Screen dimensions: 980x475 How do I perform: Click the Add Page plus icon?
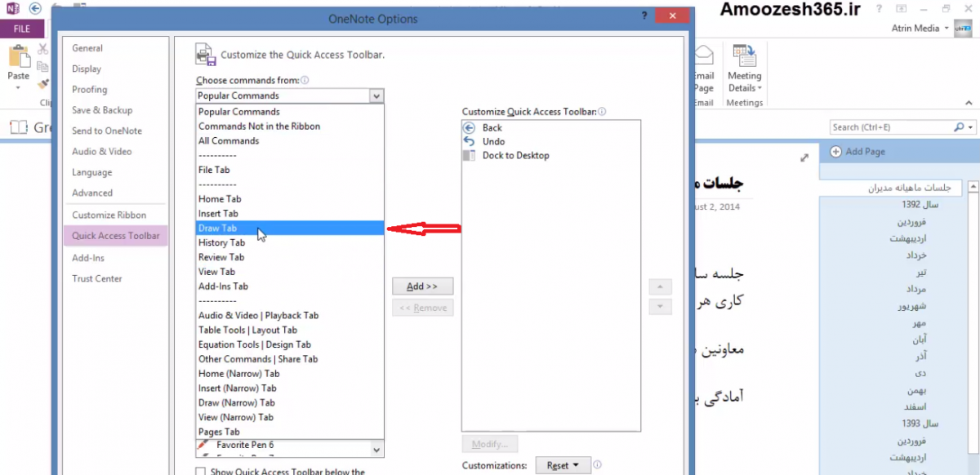tap(836, 152)
